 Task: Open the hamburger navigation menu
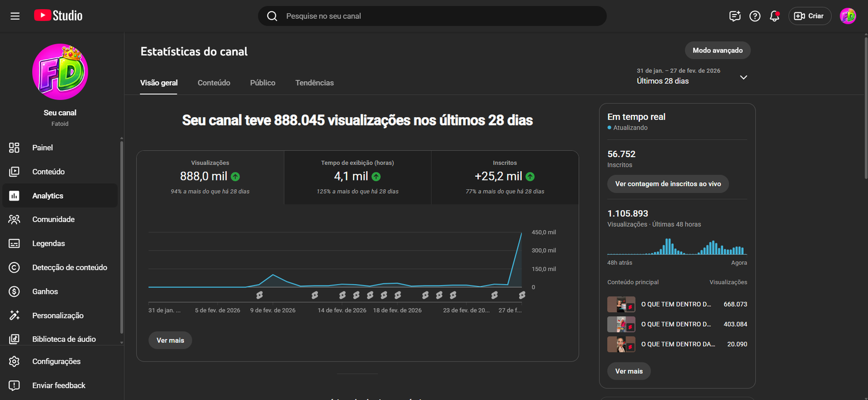[15, 16]
